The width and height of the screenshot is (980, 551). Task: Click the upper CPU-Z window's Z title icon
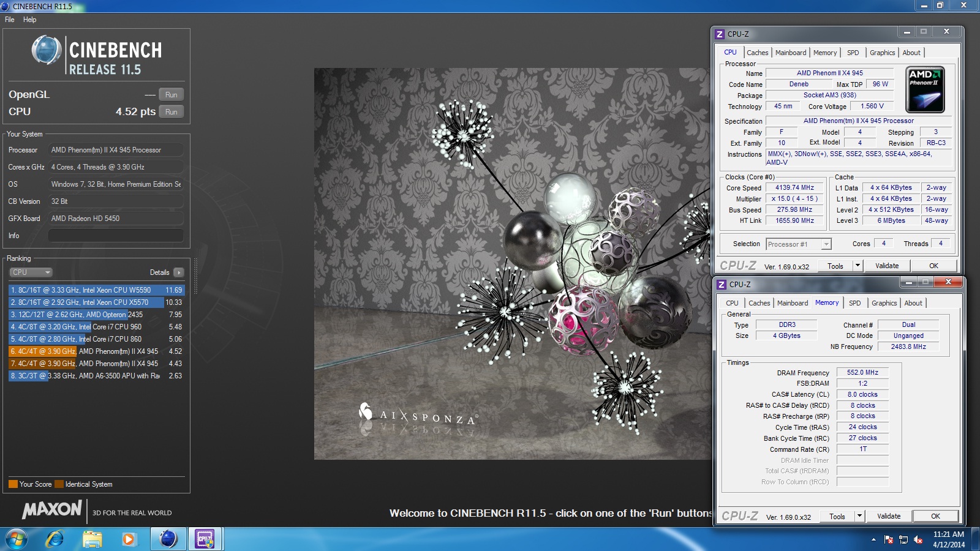[720, 34]
